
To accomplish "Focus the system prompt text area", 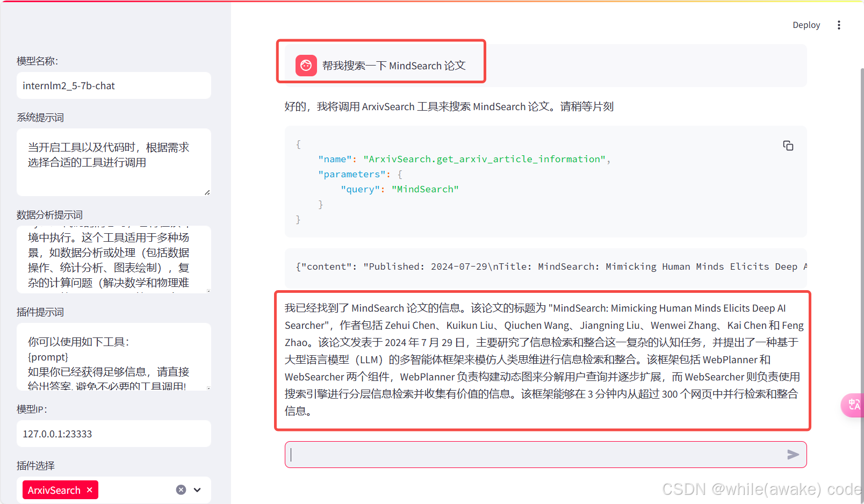I will point(114,162).
